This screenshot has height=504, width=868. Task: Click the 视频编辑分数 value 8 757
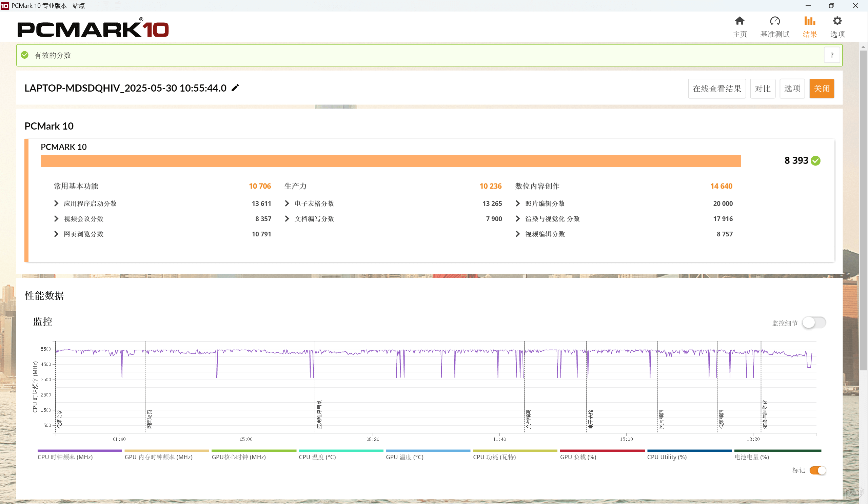pyautogui.click(x=725, y=234)
